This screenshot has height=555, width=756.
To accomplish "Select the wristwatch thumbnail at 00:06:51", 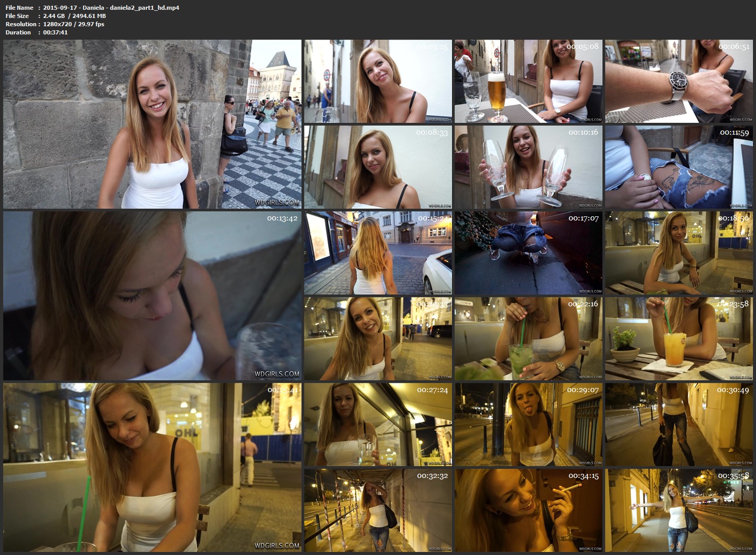I will click(x=678, y=81).
